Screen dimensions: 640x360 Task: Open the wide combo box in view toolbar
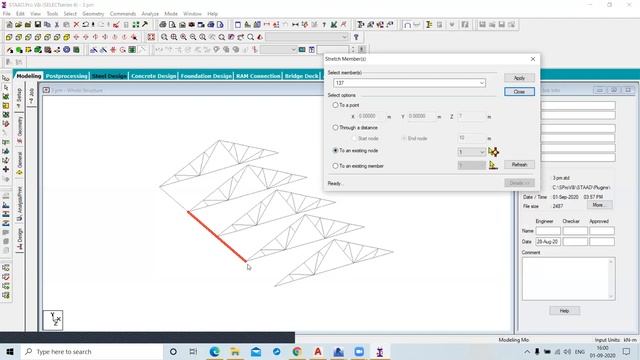[307, 37]
